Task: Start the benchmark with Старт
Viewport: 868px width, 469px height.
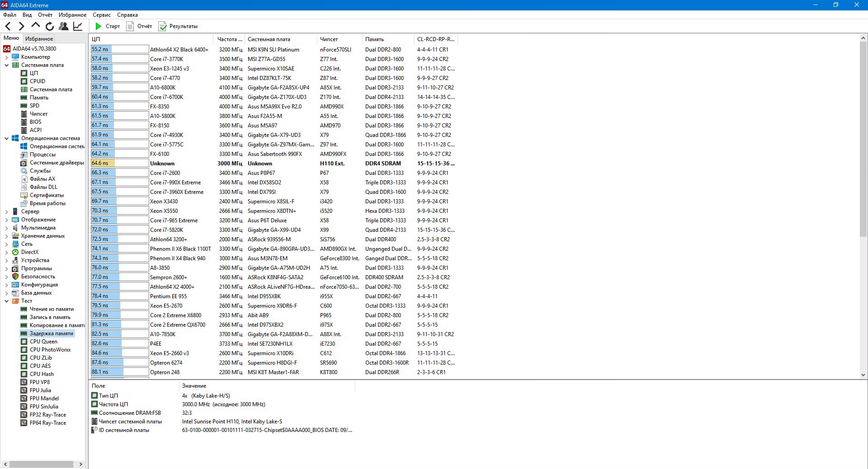Action: click(x=107, y=26)
